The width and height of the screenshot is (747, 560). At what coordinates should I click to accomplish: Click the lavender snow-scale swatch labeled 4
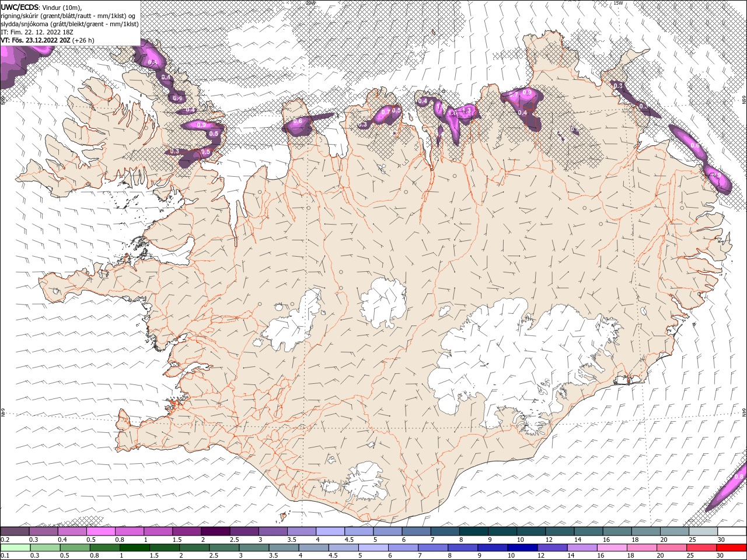point(330,531)
